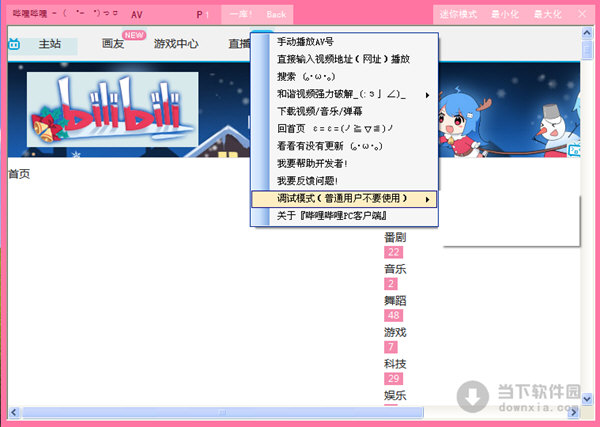600x427 pixels.
Task: Click the 48 badge under 舞蹈
Action: click(x=393, y=315)
